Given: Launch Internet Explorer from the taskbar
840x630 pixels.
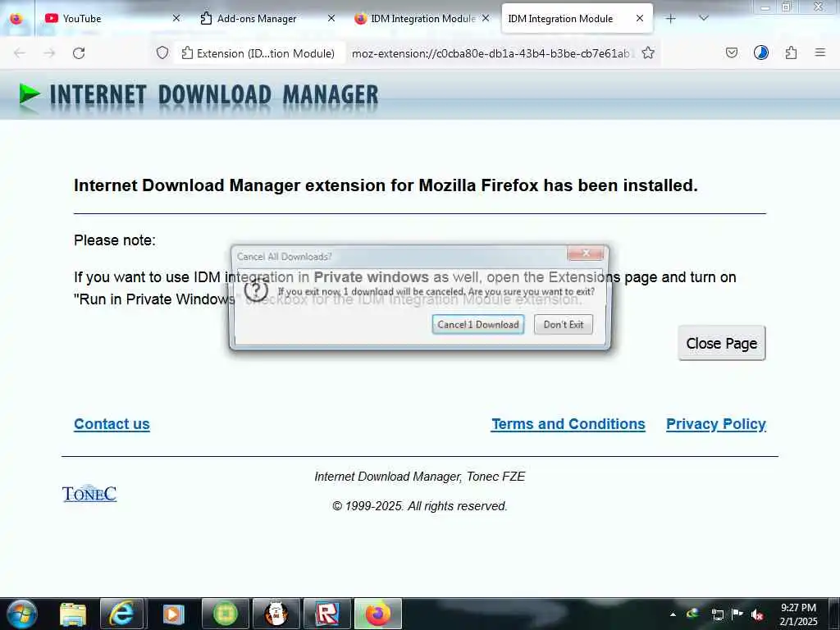Looking at the screenshot, I should point(122,614).
